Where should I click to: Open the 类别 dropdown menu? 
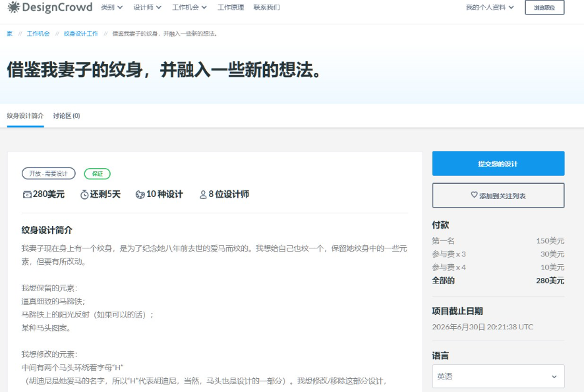(x=112, y=7)
